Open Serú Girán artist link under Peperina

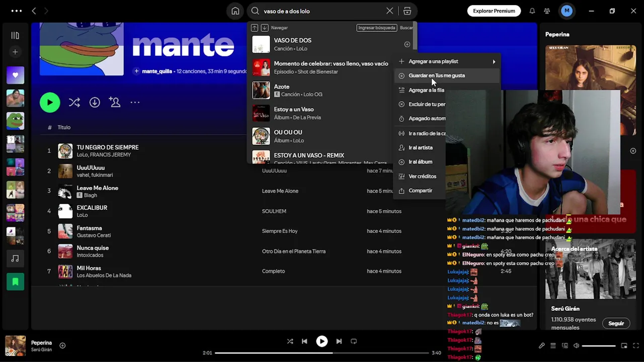[x=41, y=349]
